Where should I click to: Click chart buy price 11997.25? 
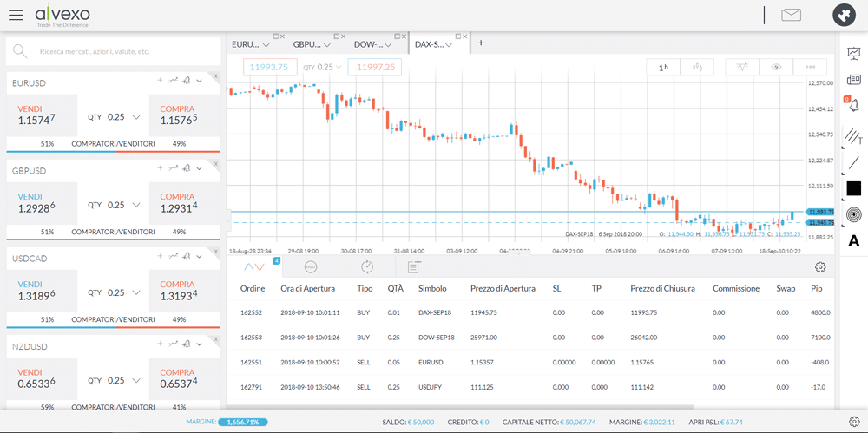click(375, 67)
